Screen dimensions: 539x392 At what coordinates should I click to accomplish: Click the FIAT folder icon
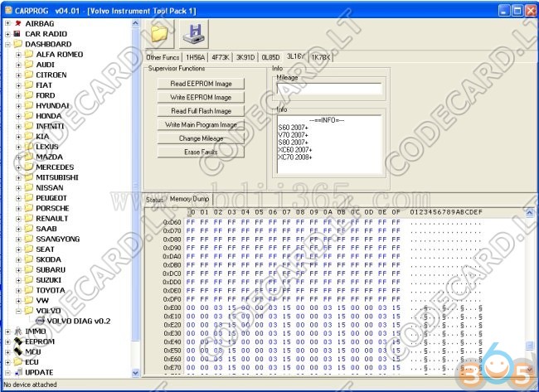pos(29,85)
